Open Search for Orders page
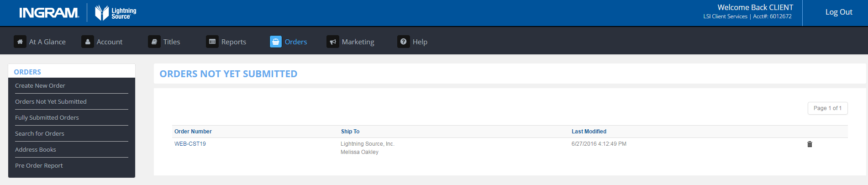This screenshot has height=185, width=868. click(x=40, y=133)
